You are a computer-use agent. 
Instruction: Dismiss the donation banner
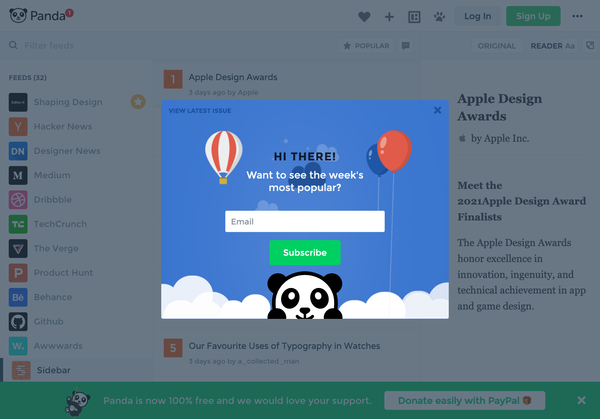coord(581,400)
